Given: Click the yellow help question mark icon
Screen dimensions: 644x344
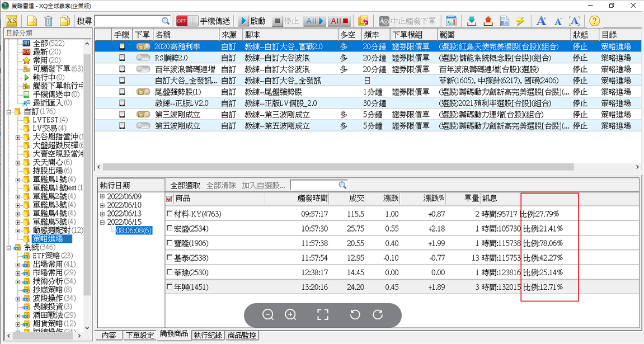Looking at the screenshot, I should tap(595, 21).
